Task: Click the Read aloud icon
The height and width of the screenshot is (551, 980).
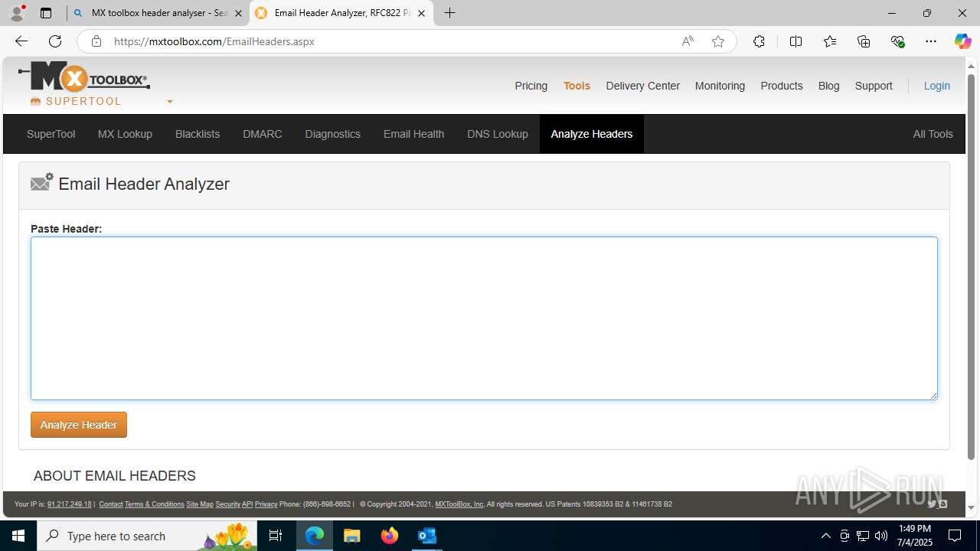Action: pos(688,41)
